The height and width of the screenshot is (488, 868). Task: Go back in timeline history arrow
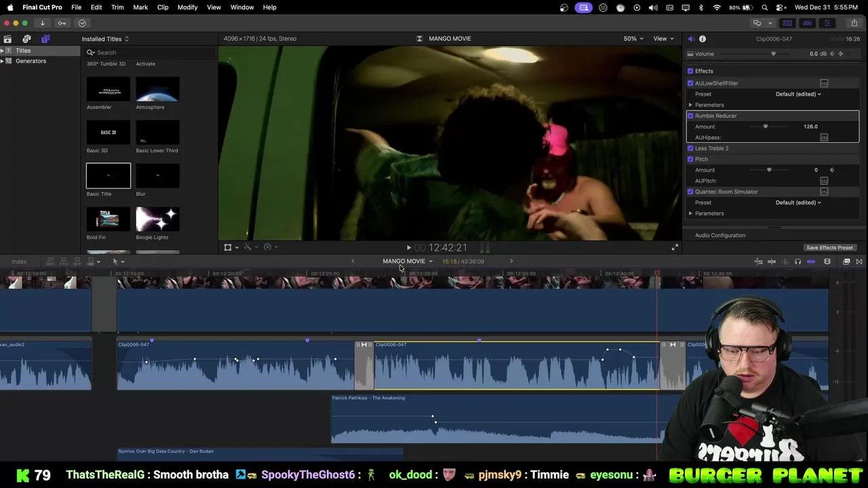pyautogui.click(x=353, y=261)
